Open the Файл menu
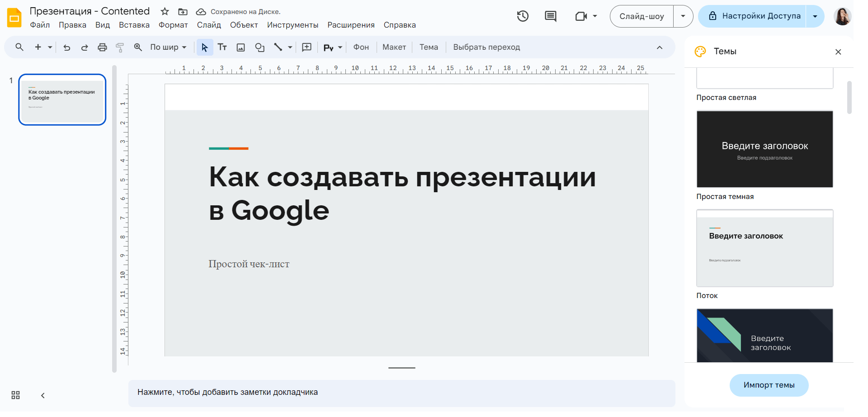868x417 pixels. click(40, 25)
